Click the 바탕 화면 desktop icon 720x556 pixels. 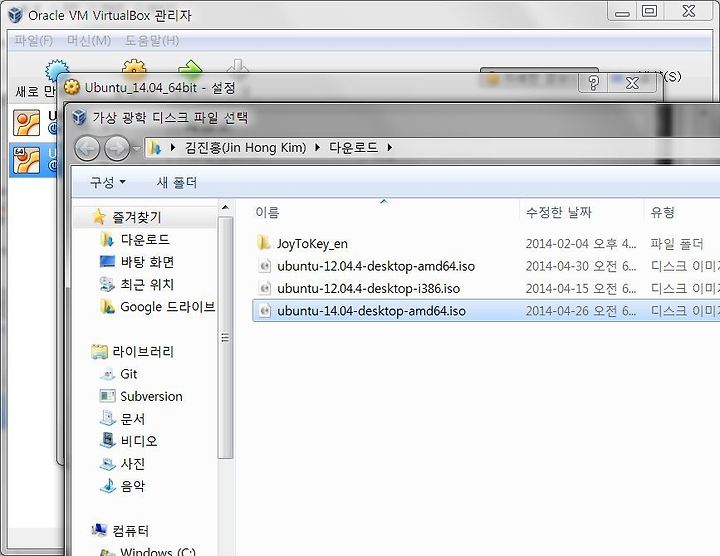click(107, 261)
